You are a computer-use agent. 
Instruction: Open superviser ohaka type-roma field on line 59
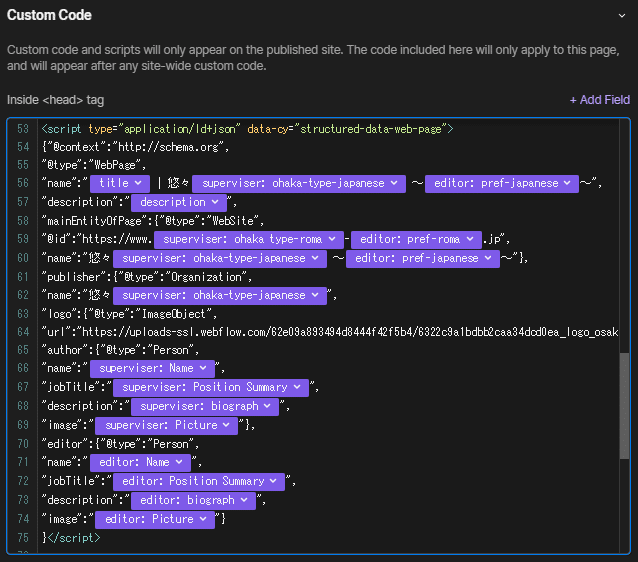pos(249,239)
